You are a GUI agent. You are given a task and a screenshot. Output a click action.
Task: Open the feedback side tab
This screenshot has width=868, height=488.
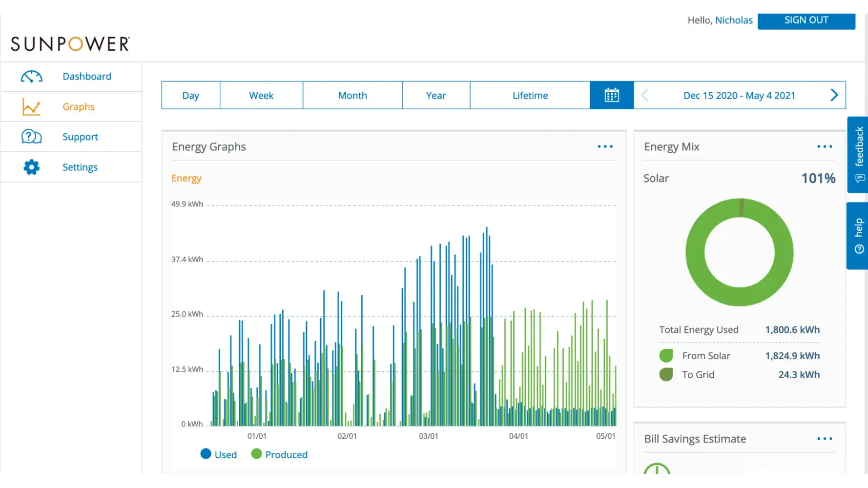858,155
